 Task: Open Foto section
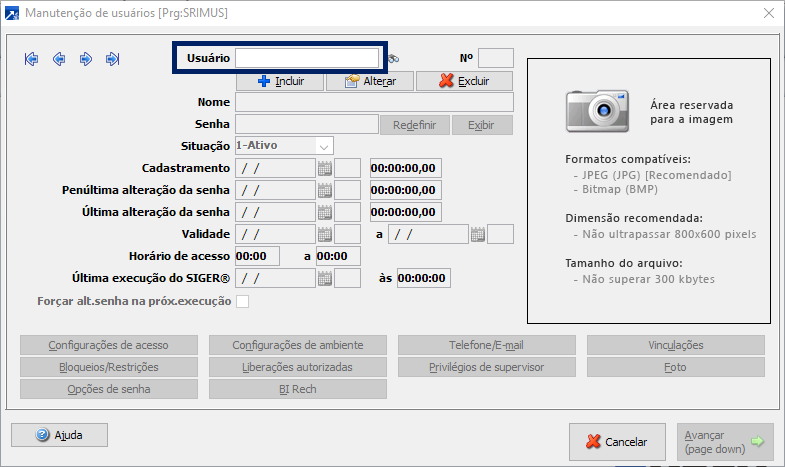click(676, 367)
